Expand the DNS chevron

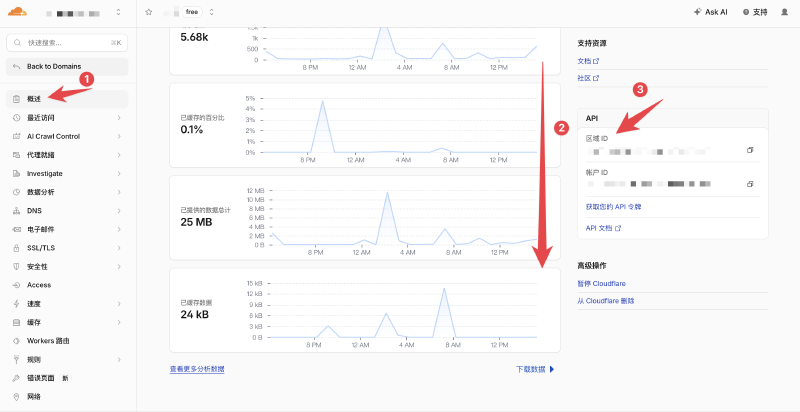(x=119, y=211)
